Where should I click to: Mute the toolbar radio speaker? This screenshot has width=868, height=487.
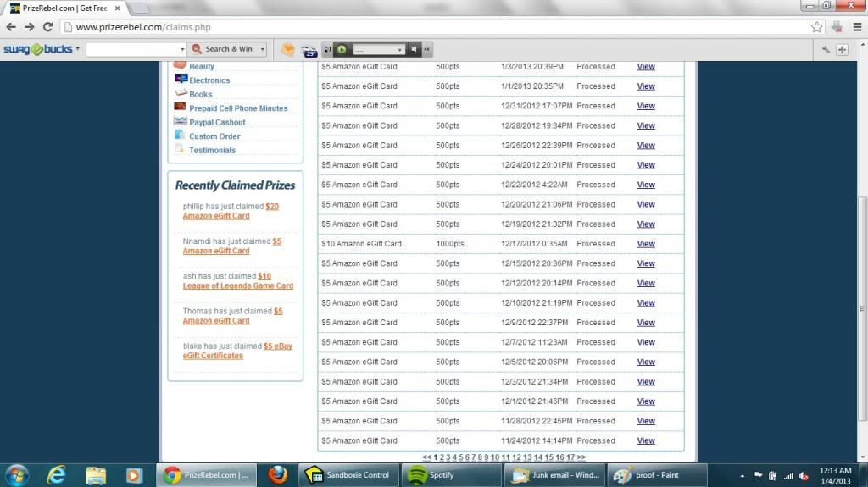pos(414,49)
